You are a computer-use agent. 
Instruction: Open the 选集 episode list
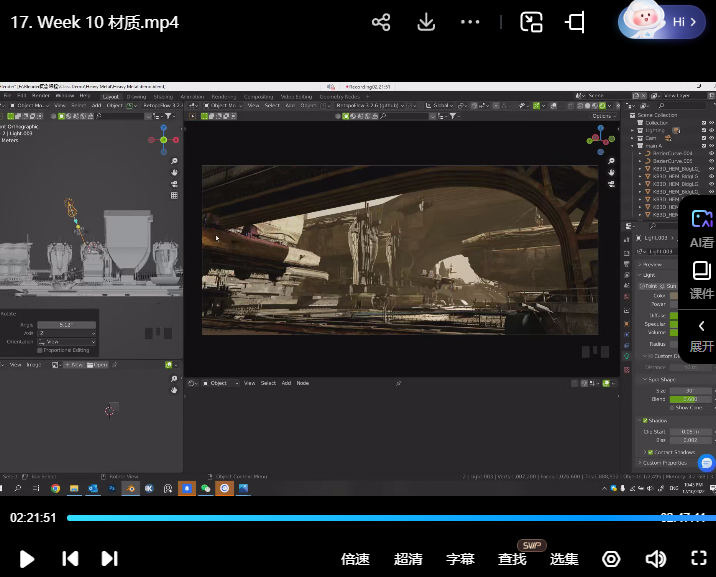coord(564,559)
